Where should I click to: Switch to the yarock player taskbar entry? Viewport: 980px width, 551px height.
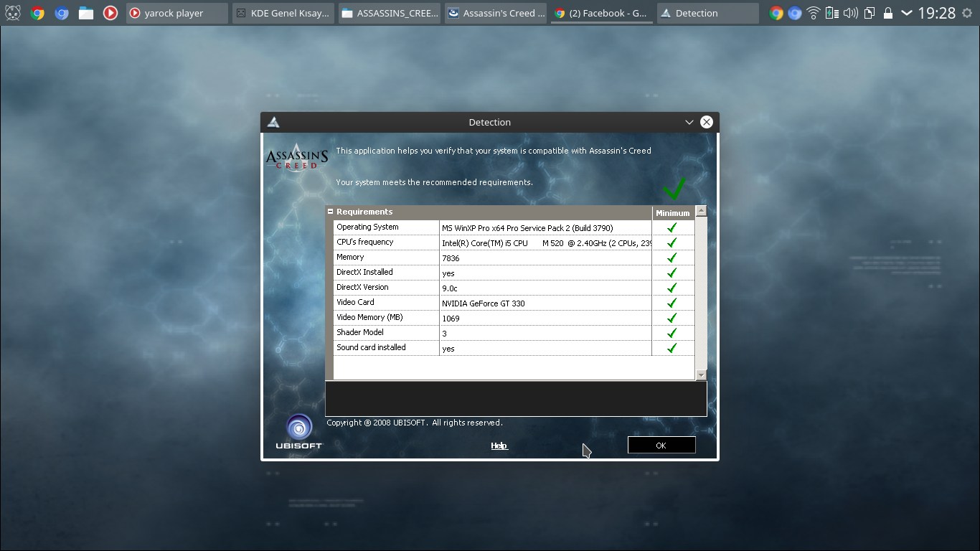[176, 13]
